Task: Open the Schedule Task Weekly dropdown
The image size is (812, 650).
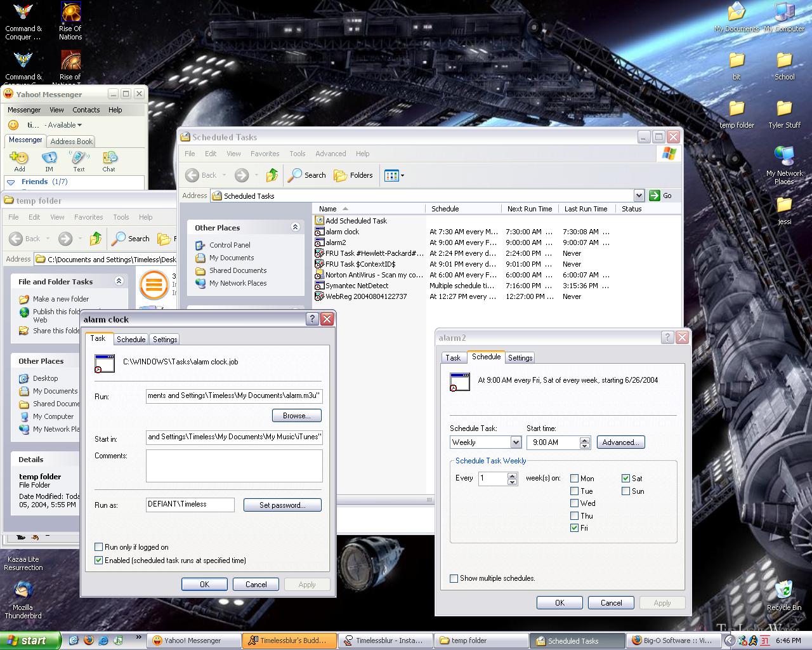Action: pyautogui.click(x=515, y=442)
